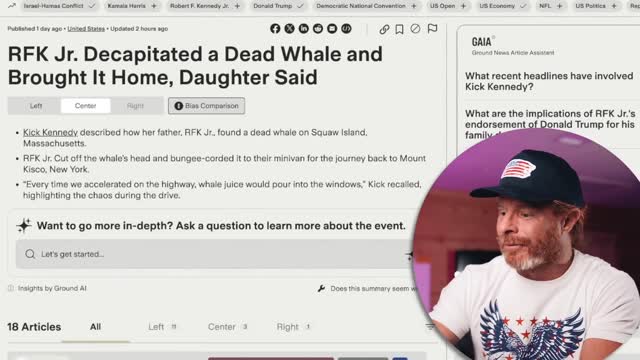
Task: Click the block/hide story icon
Action: pos(415,29)
